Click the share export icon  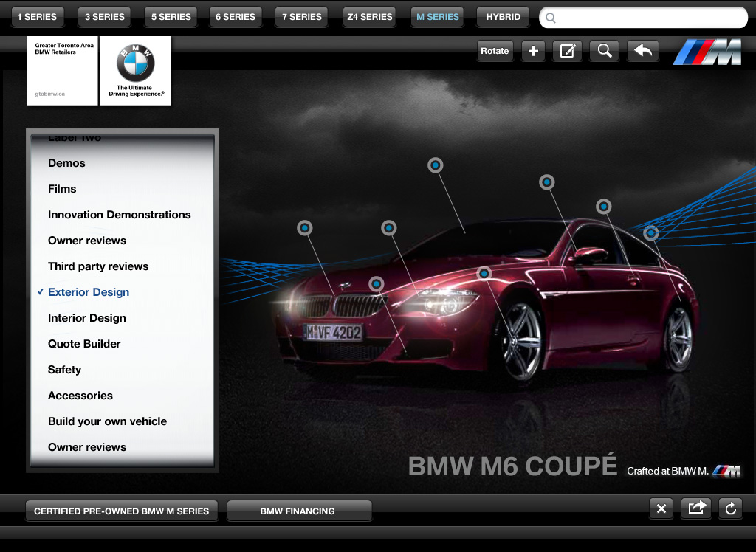696,508
